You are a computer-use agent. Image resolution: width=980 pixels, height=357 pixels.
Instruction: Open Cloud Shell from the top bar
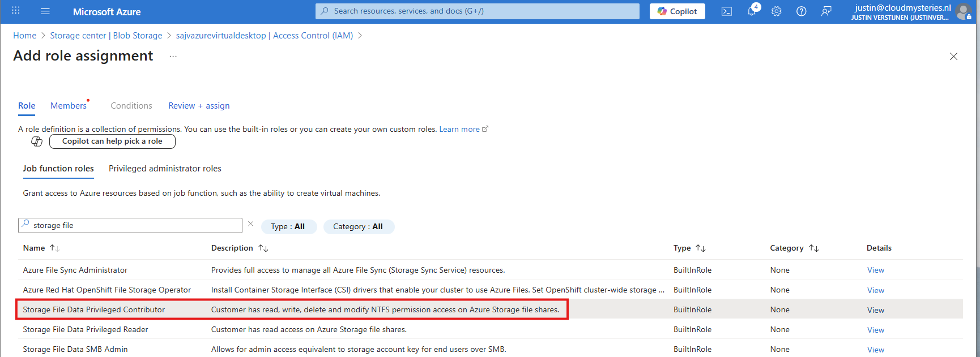[726, 11]
